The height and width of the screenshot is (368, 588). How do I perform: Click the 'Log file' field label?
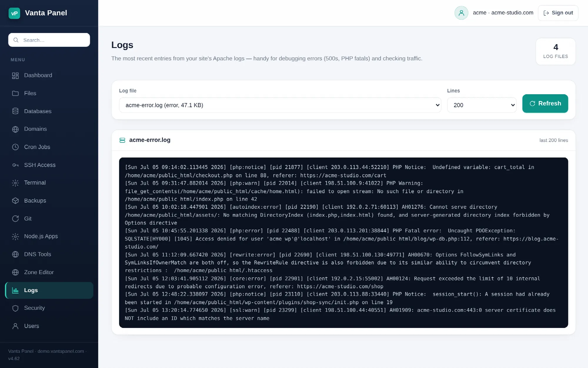click(x=128, y=91)
